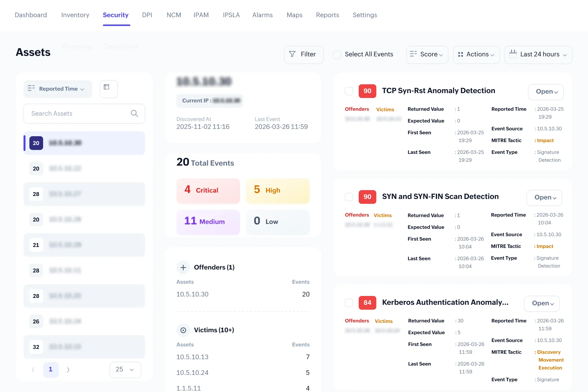This screenshot has height=392, width=588.
Task: Click the search magnifier in Search Assets
Action: tap(134, 113)
